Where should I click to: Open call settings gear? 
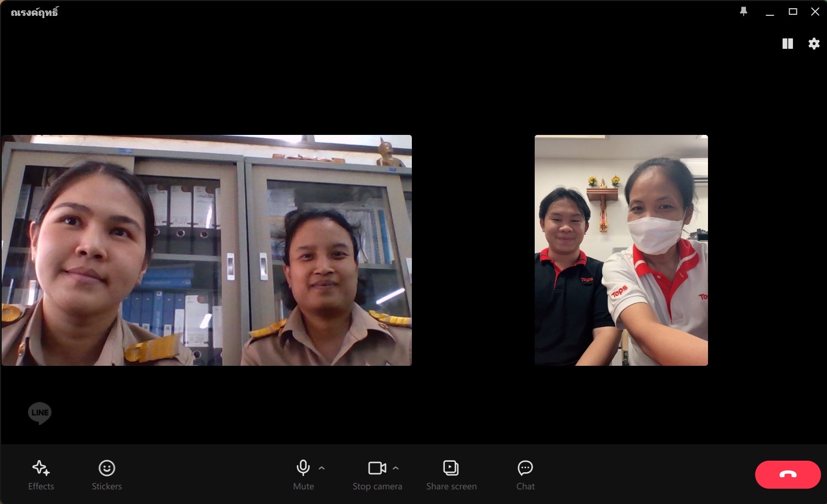click(814, 44)
